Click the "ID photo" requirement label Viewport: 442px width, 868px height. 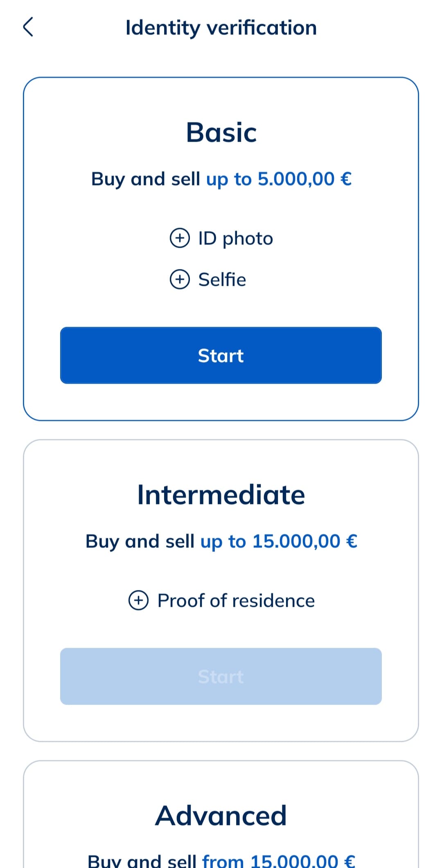(235, 238)
